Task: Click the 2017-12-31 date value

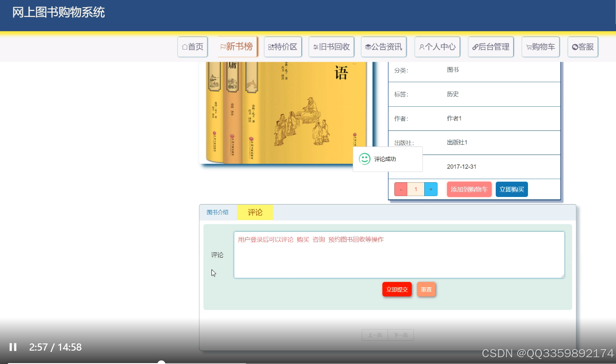Action: coord(462,167)
